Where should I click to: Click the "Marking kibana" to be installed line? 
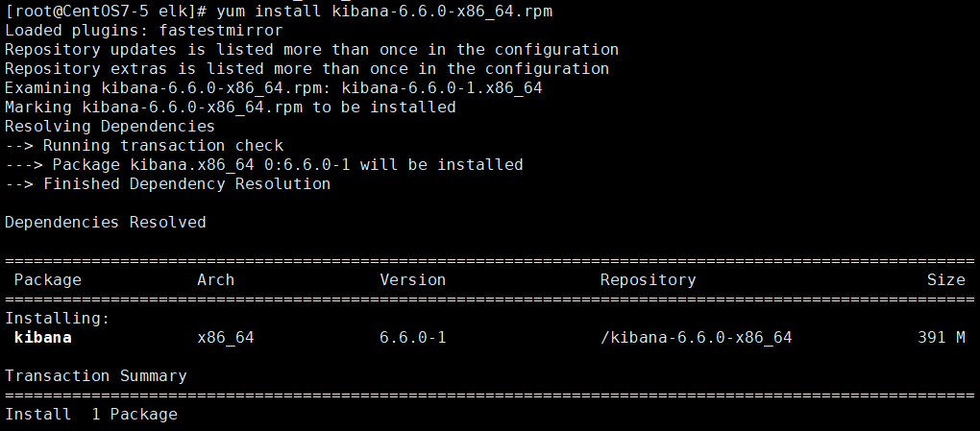coord(231,108)
